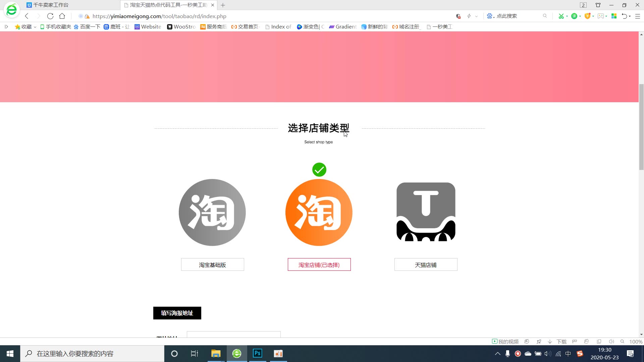The image size is (644, 362).
Task: Click the green checkmark selected indicator
Action: [x=319, y=170]
